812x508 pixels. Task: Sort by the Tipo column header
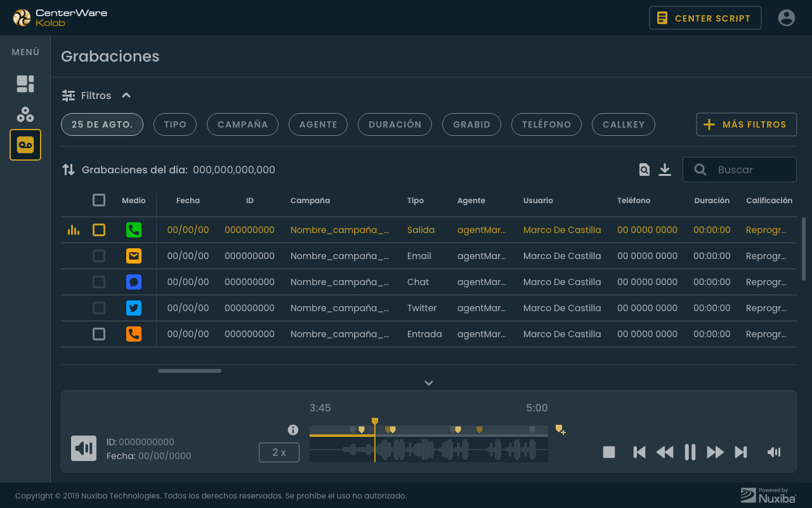point(416,201)
